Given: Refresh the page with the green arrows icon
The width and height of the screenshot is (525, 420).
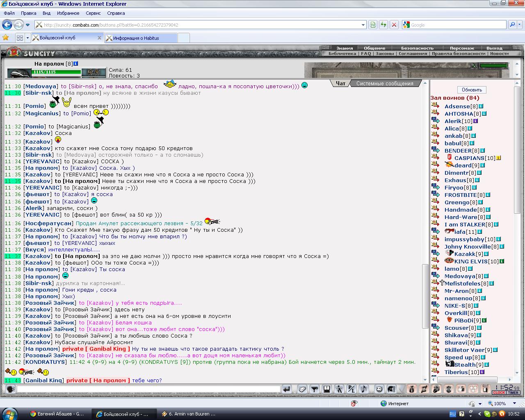Looking at the screenshot, I should (x=383, y=25).
